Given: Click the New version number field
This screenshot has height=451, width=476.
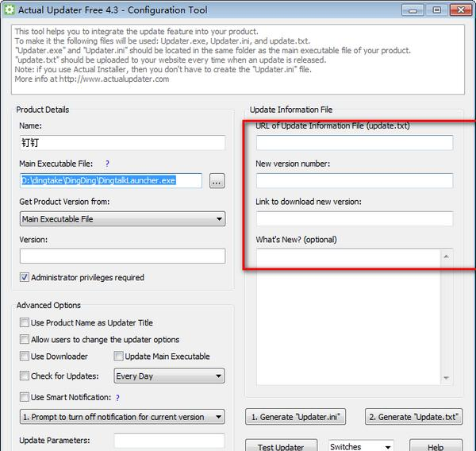Looking at the screenshot, I should click(x=354, y=181).
